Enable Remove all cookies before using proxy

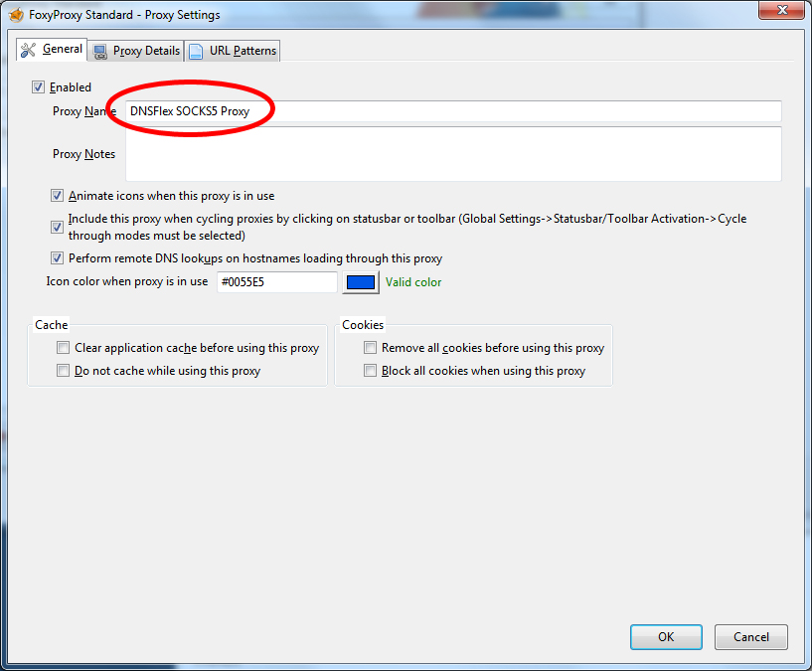click(371, 348)
